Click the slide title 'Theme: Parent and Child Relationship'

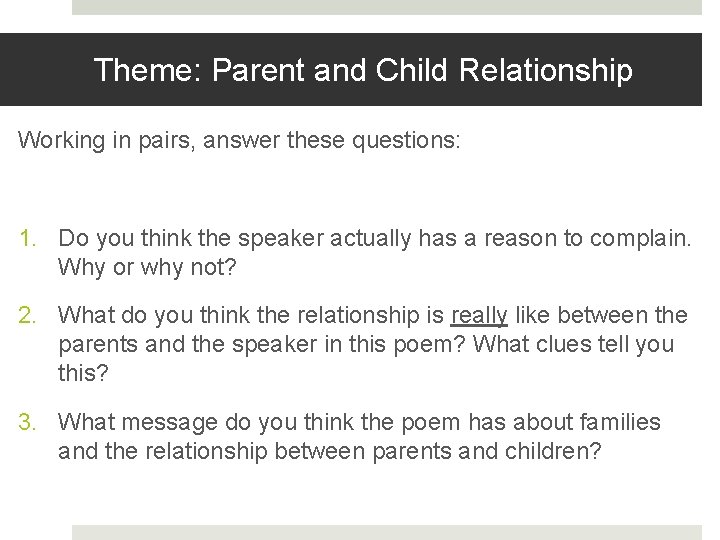362,70
